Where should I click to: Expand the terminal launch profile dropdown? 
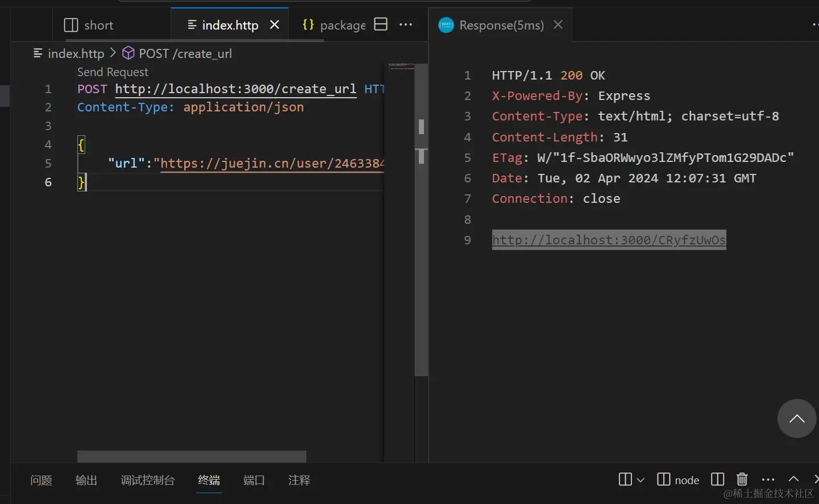641,480
